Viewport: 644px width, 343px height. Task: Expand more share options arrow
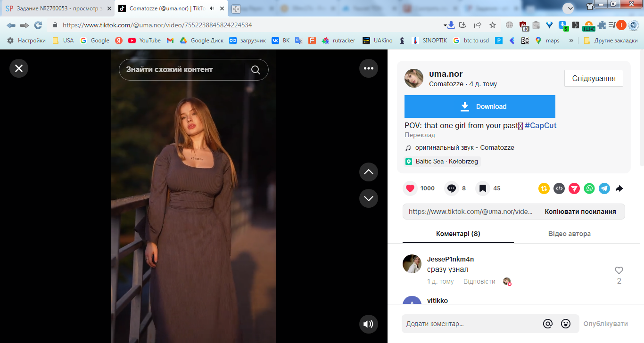(619, 188)
